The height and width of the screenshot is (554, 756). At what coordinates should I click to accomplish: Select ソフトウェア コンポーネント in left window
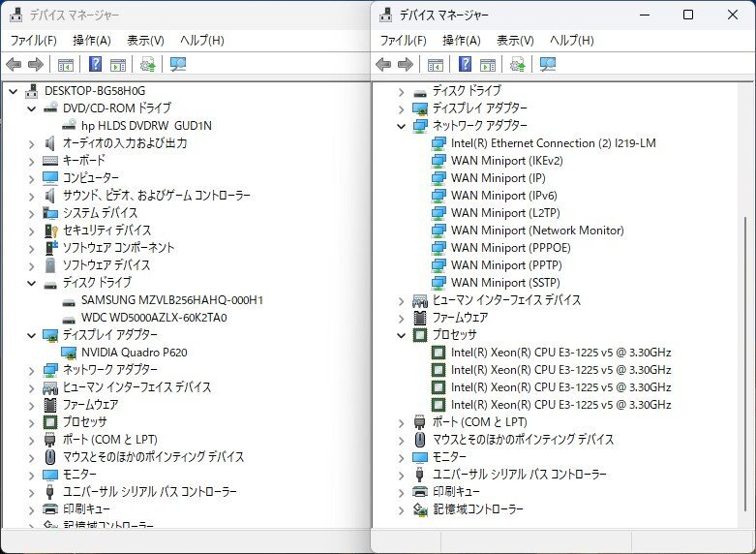(x=119, y=248)
